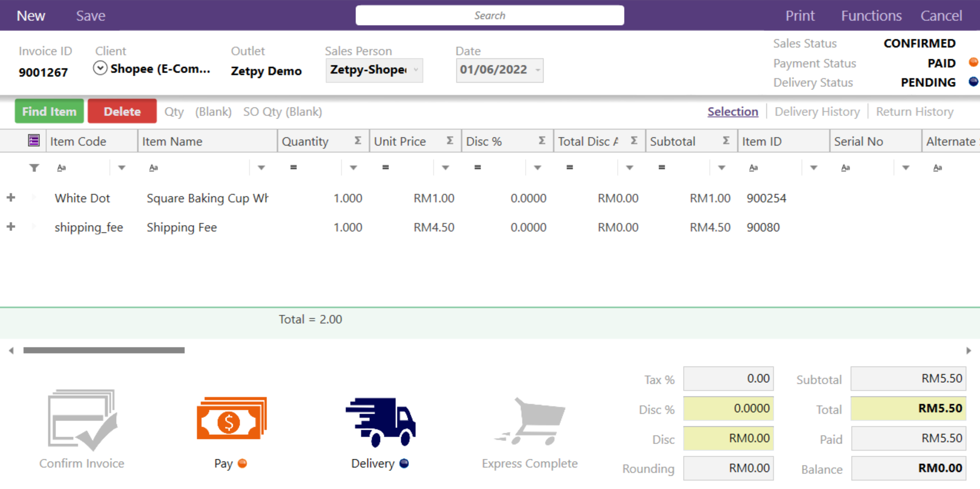The image size is (980, 489).
Task: Click the Disc % summary field
Action: coord(728,408)
